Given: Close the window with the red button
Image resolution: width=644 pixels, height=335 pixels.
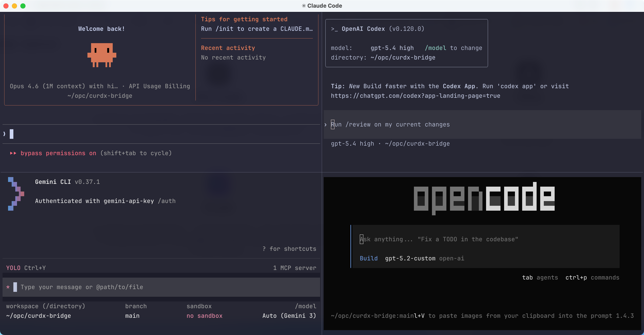Looking at the screenshot, I should point(6,6).
